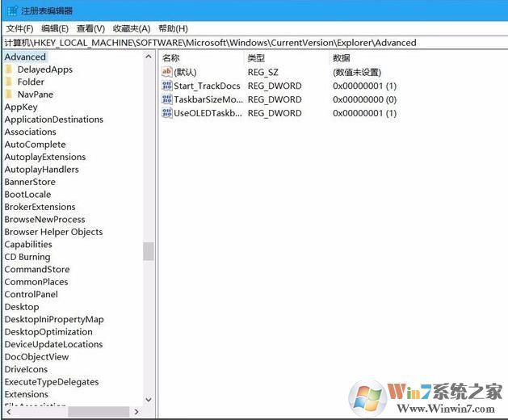508x420 pixels.
Task: Click the vertical scrollbar thumb in tree
Action: coord(149,251)
